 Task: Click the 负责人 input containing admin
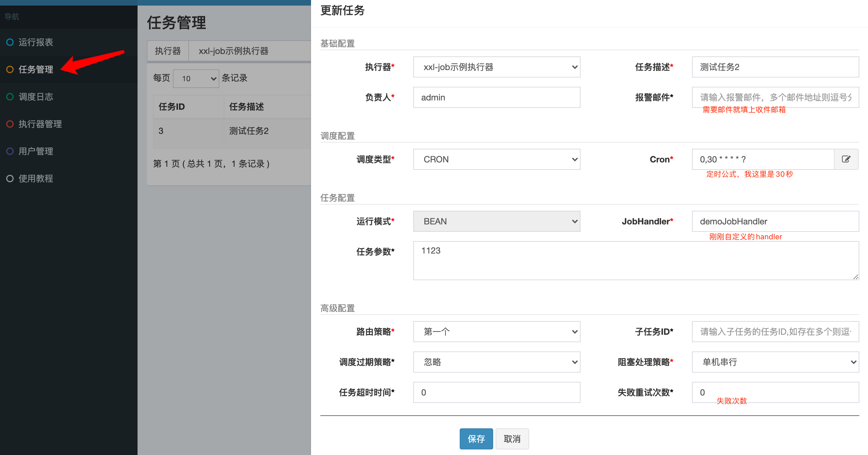click(x=497, y=97)
